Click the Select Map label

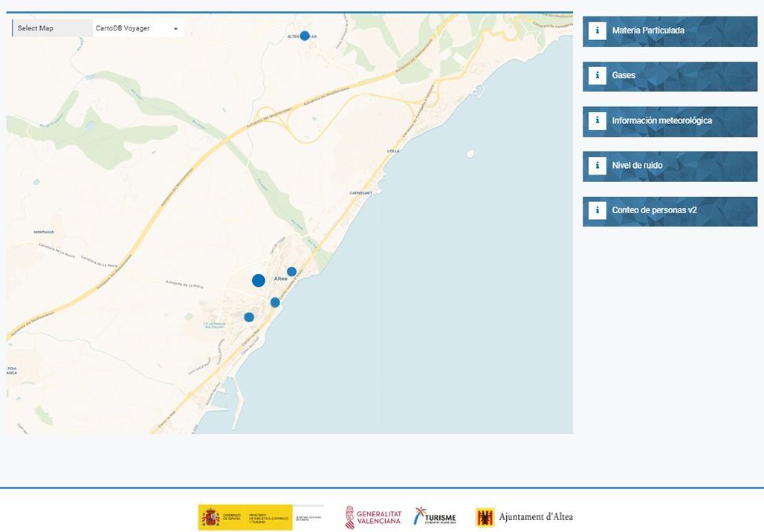click(x=36, y=28)
